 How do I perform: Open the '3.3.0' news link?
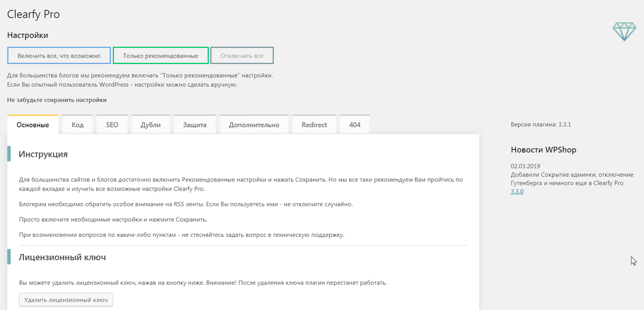(x=517, y=191)
